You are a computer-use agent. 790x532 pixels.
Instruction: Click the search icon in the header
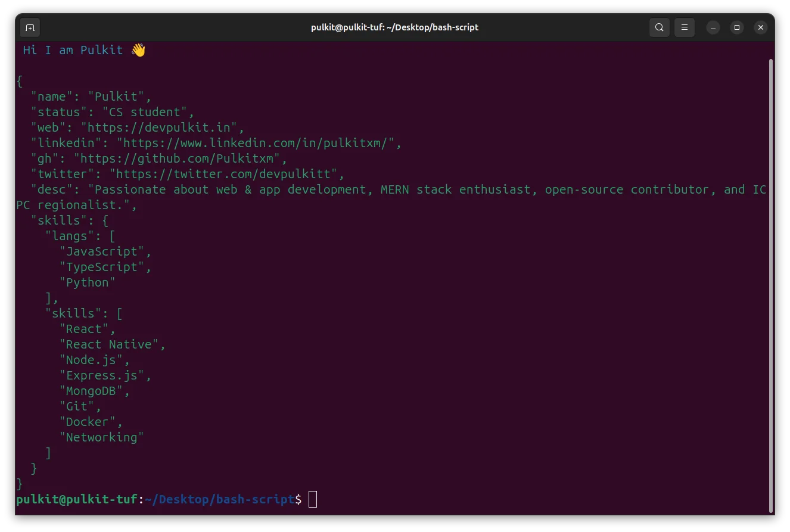coord(659,27)
